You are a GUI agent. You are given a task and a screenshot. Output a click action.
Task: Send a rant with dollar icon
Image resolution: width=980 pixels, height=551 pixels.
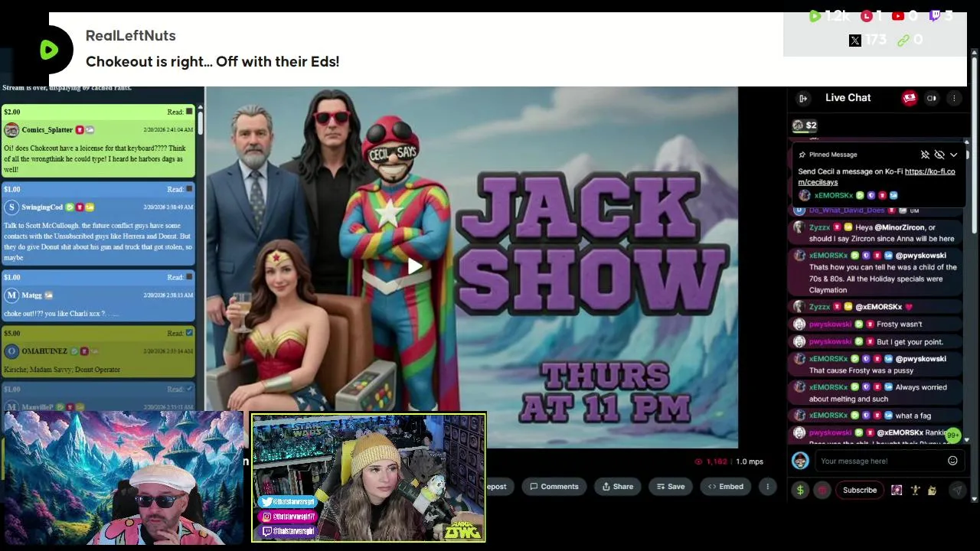click(x=800, y=490)
